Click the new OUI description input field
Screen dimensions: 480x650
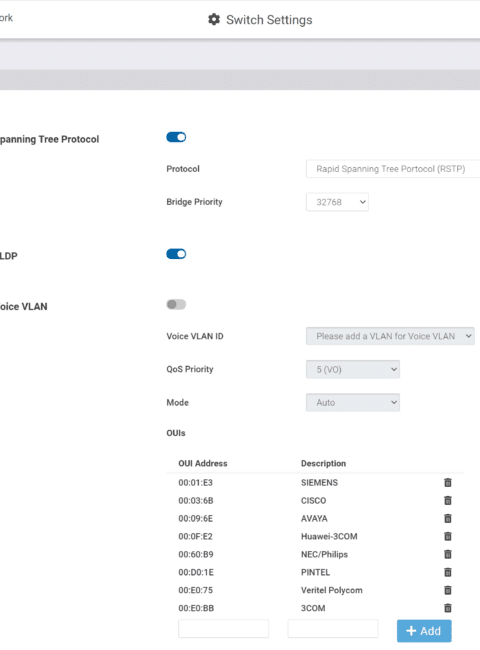point(333,629)
